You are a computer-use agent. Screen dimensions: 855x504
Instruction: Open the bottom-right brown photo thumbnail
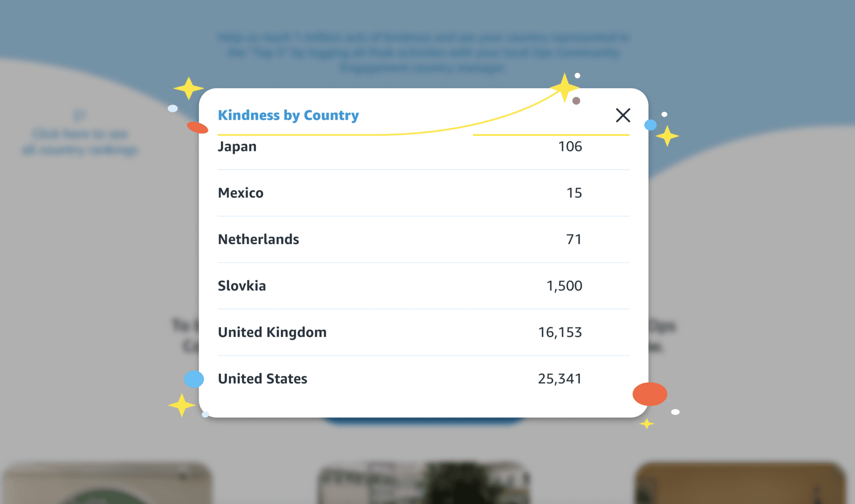point(740,484)
